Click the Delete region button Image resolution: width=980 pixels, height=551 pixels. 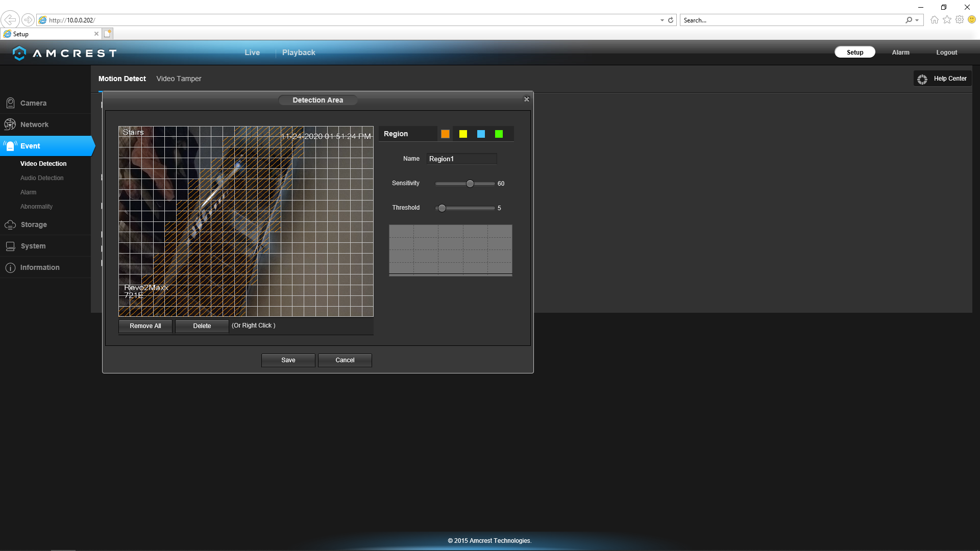click(x=202, y=326)
